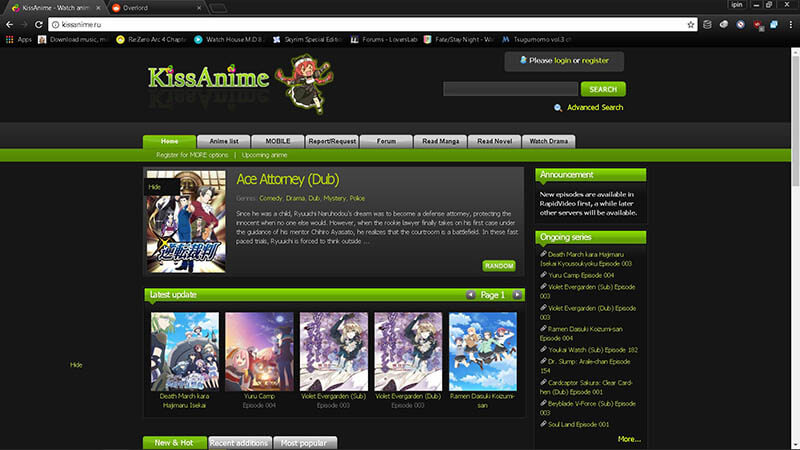The image size is (800, 450).
Task: Open the Forum tab
Action: (386, 141)
